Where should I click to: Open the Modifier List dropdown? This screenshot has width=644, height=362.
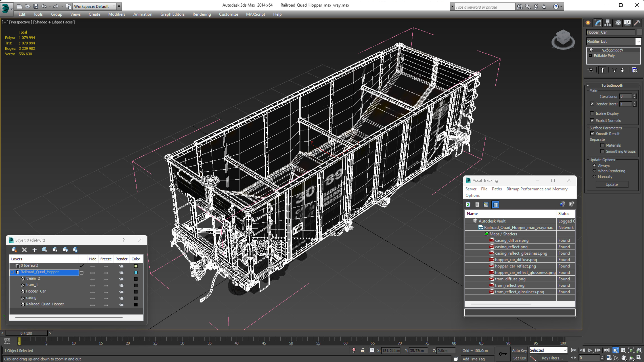(639, 41)
